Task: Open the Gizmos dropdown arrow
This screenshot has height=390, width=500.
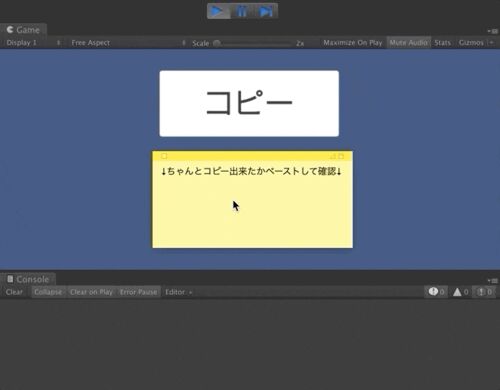Action: (491, 43)
